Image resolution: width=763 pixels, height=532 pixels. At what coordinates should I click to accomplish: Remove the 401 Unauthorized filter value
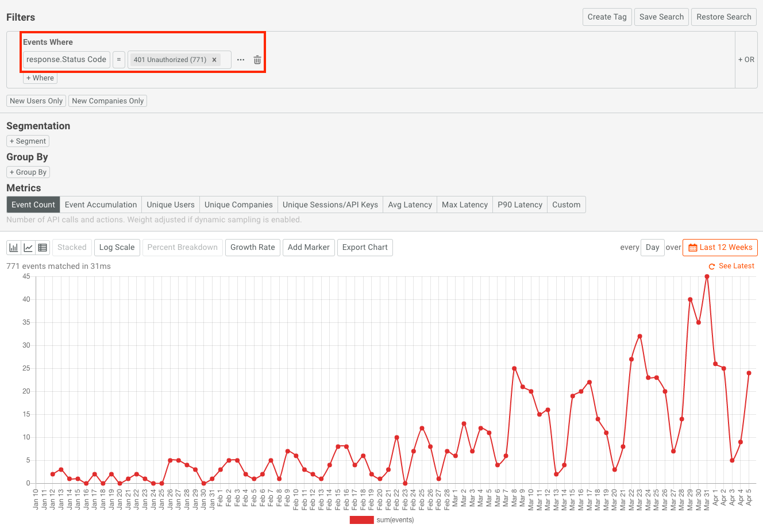click(214, 60)
